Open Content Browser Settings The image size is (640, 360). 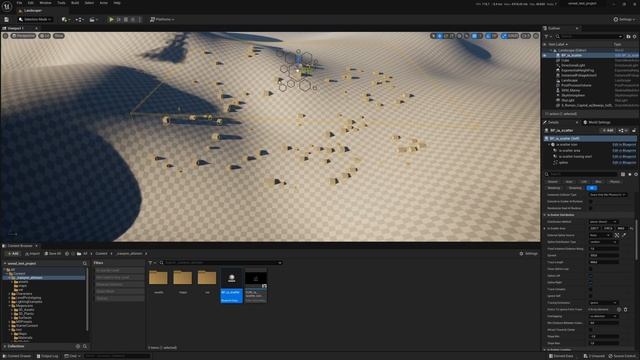(x=528, y=254)
